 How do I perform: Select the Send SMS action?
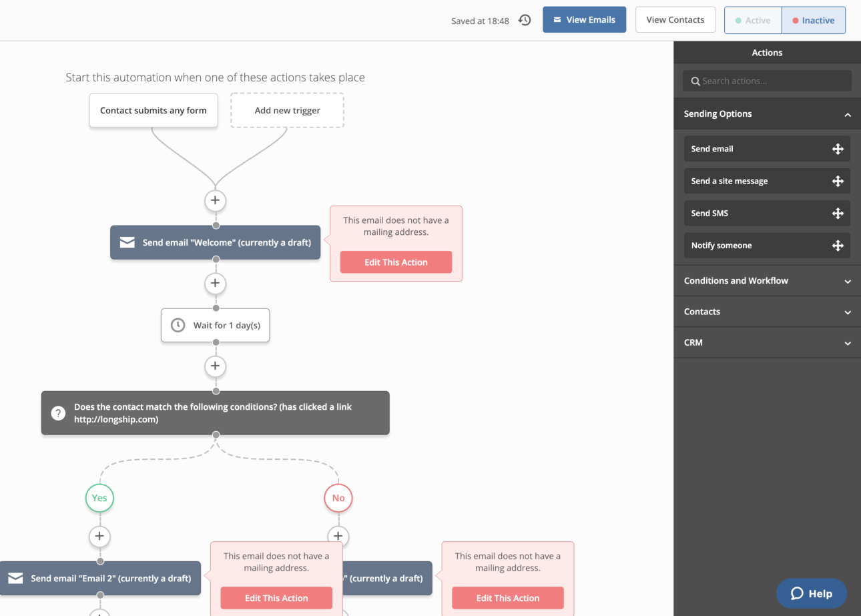coord(767,214)
